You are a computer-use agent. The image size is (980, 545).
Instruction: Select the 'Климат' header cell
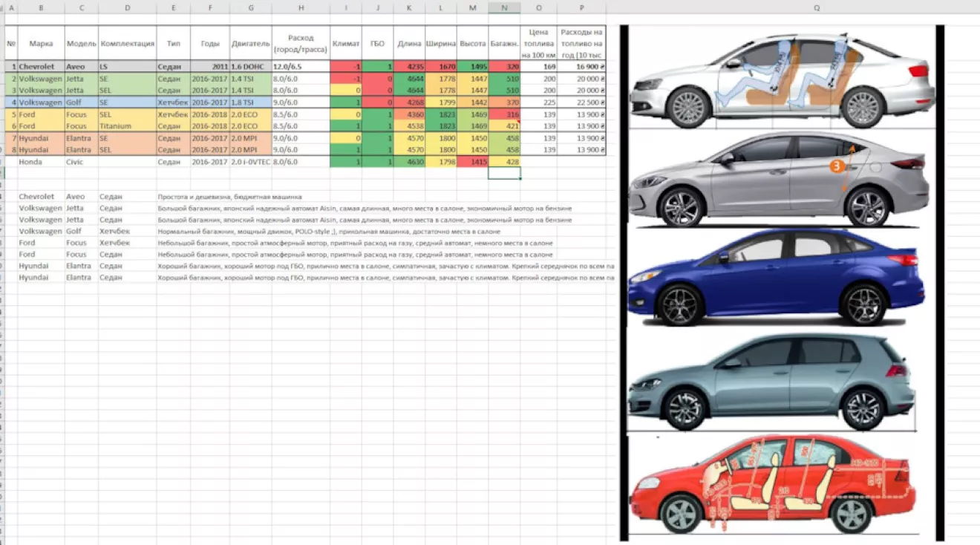click(346, 44)
